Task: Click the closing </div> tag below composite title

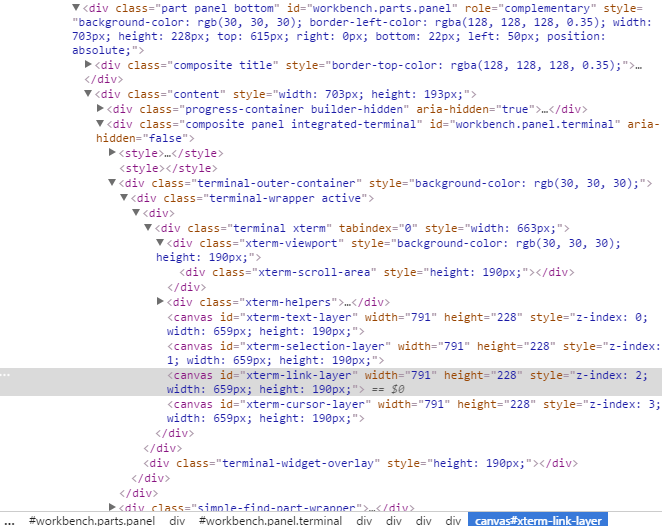Action: 104,79
